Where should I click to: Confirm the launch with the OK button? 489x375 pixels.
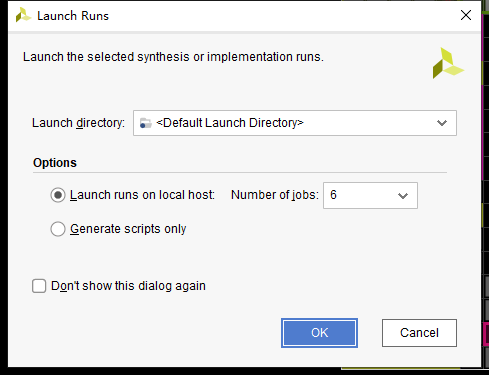tap(319, 333)
